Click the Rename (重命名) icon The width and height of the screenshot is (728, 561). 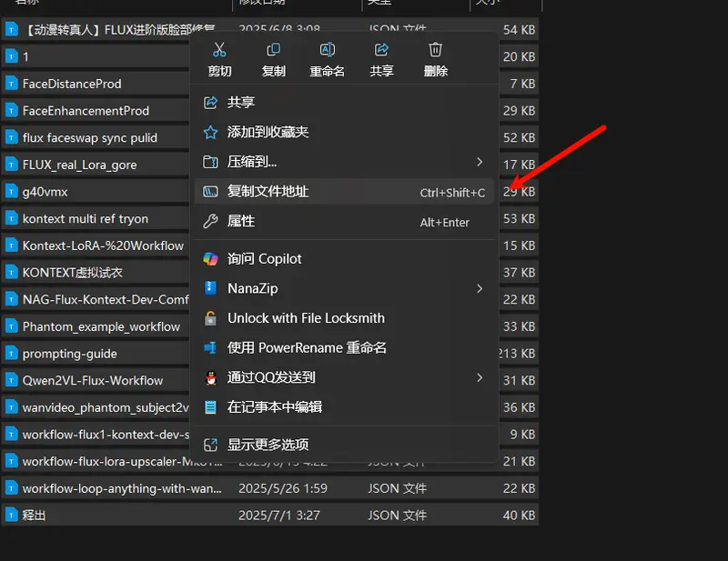tap(328, 49)
